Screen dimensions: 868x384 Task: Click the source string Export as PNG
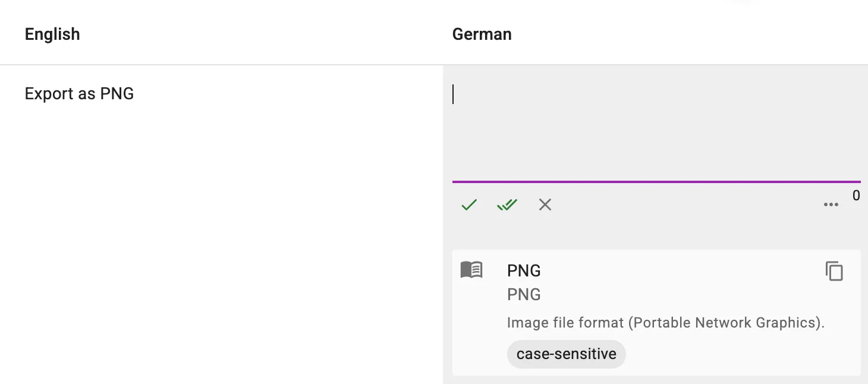click(79, 93)
